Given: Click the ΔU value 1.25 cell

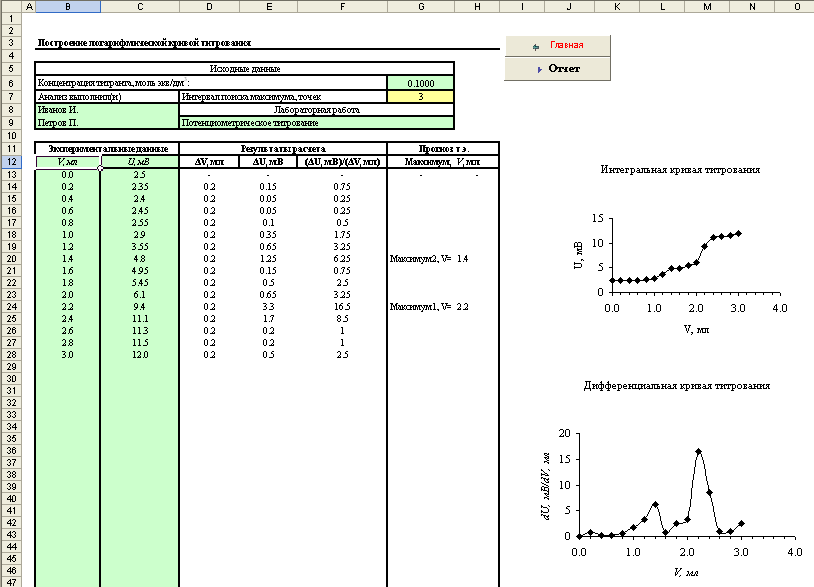Looking at the screenshot, I should 268,258.
